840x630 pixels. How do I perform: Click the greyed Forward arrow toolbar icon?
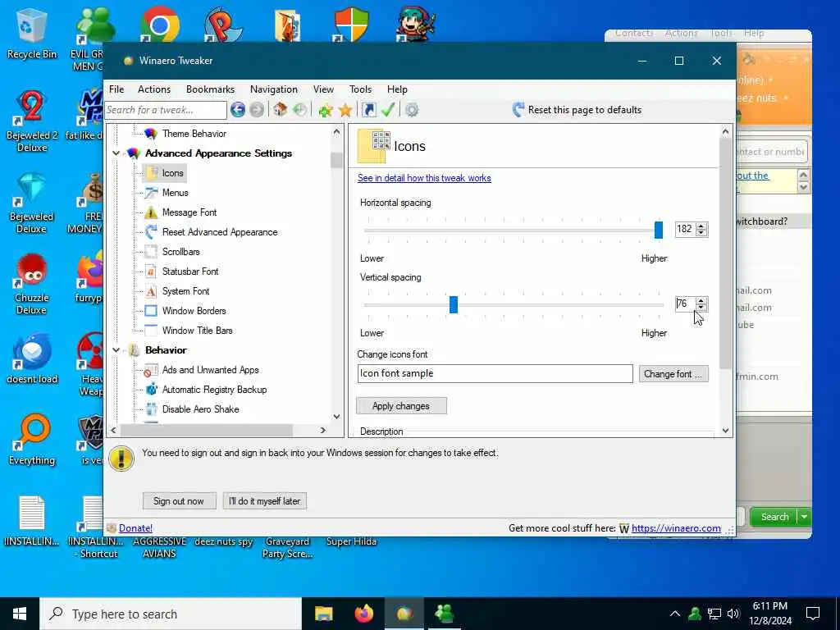(x=257, y=110)
